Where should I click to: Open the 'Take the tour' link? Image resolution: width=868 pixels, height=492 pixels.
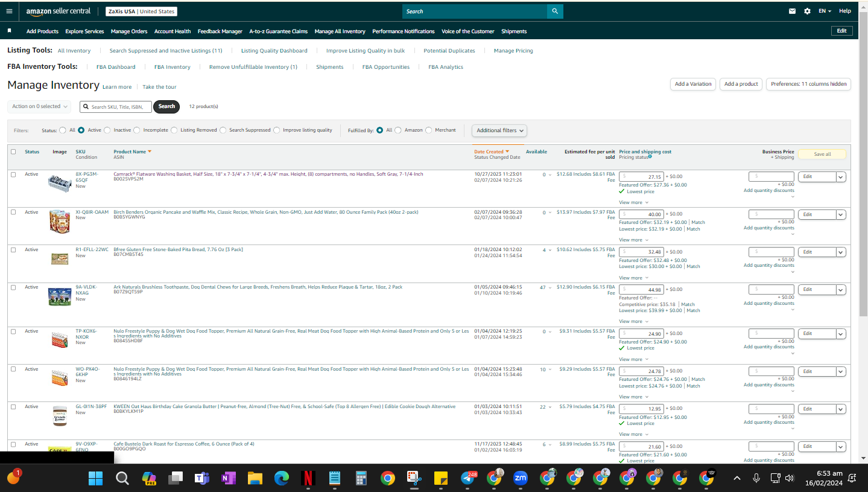coord(159,87)
